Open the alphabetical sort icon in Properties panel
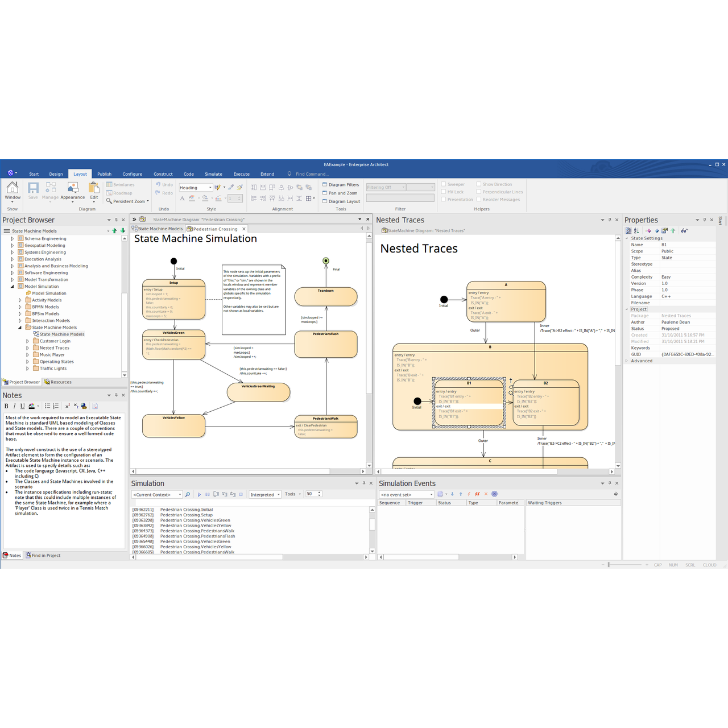This screenshot has height=728, width=728. pyautogui.click(x=636, y=230)
